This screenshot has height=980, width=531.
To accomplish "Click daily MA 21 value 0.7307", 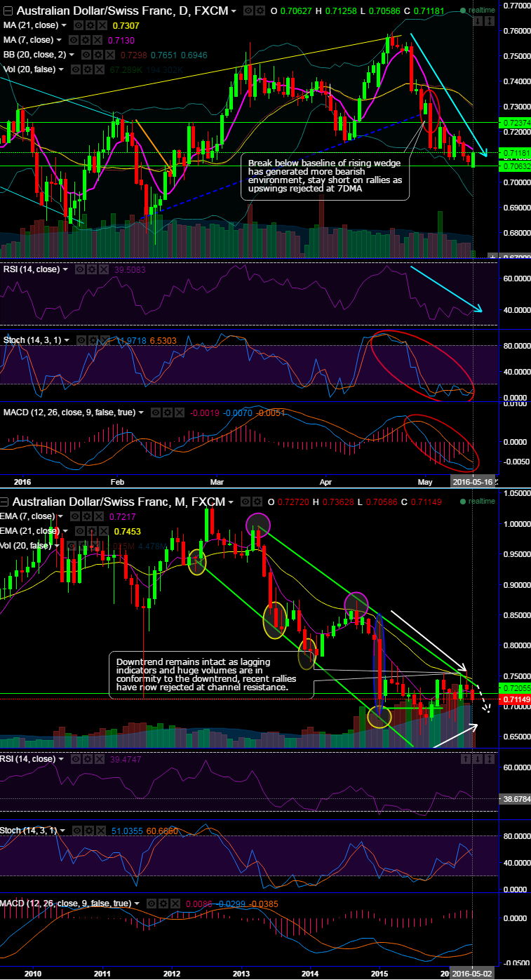I will coord(126,25).
